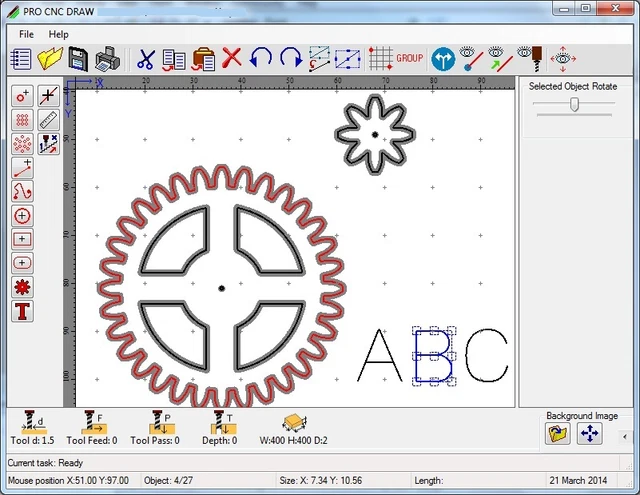Open the File menu

tap(26, 34)
